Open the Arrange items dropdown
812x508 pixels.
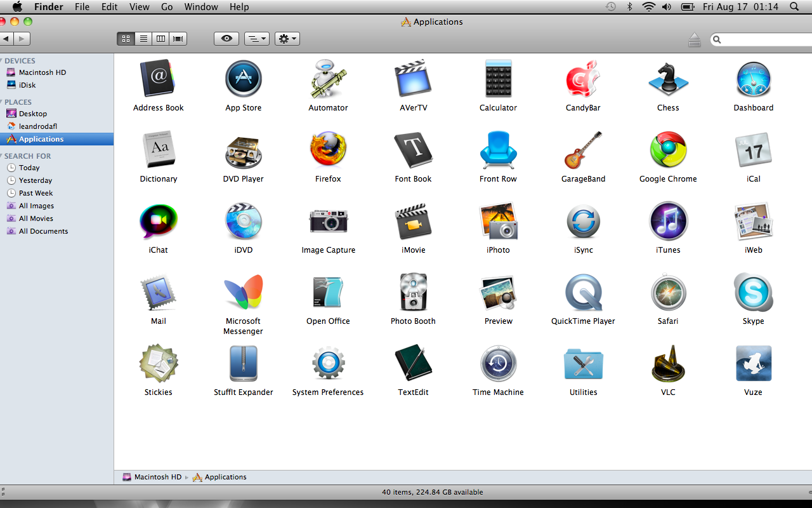click(x=257, y=39)
